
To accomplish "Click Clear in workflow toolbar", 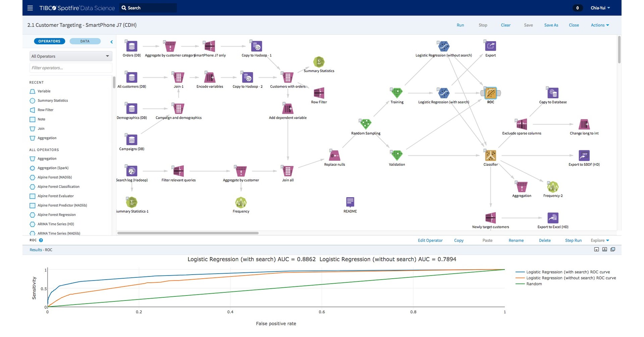I will [505, 25].
